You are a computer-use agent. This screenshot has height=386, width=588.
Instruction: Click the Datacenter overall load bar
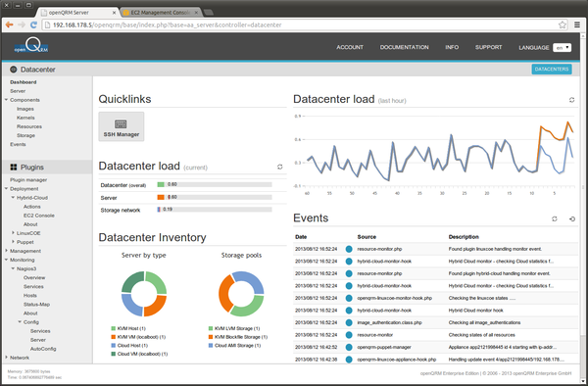coord(215,184)
